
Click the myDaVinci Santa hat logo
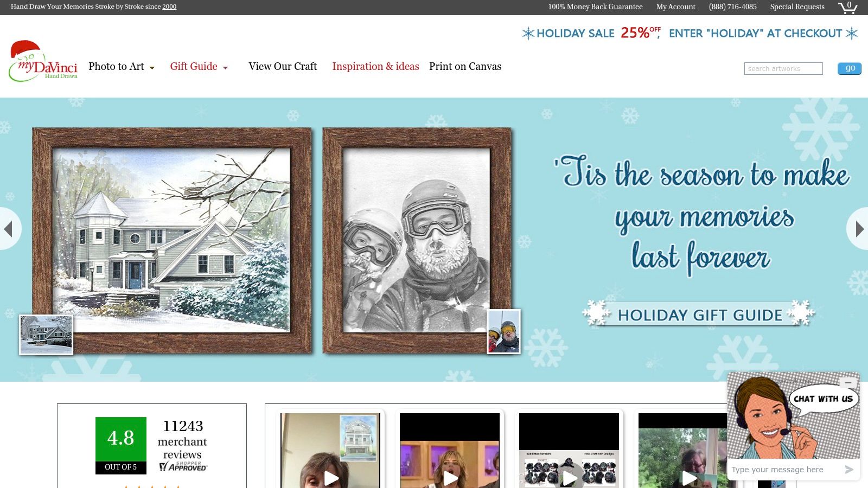(x=43, y=61)
